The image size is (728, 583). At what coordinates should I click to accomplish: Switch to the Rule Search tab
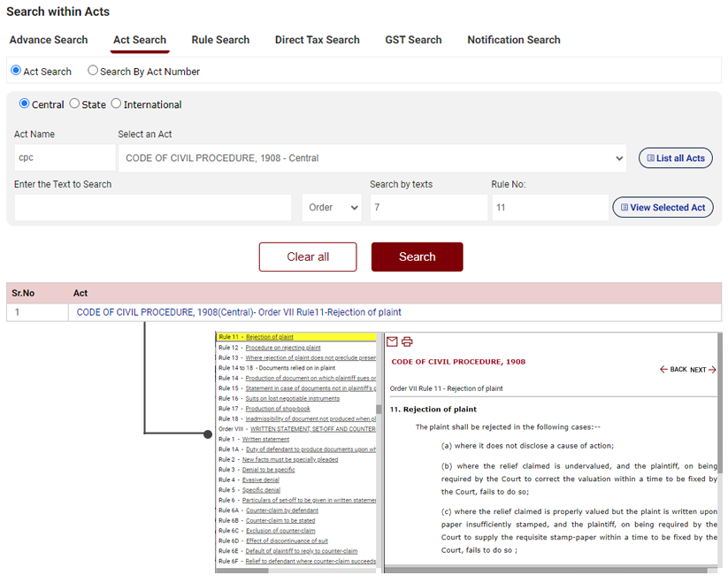click(x=220, y=40)
